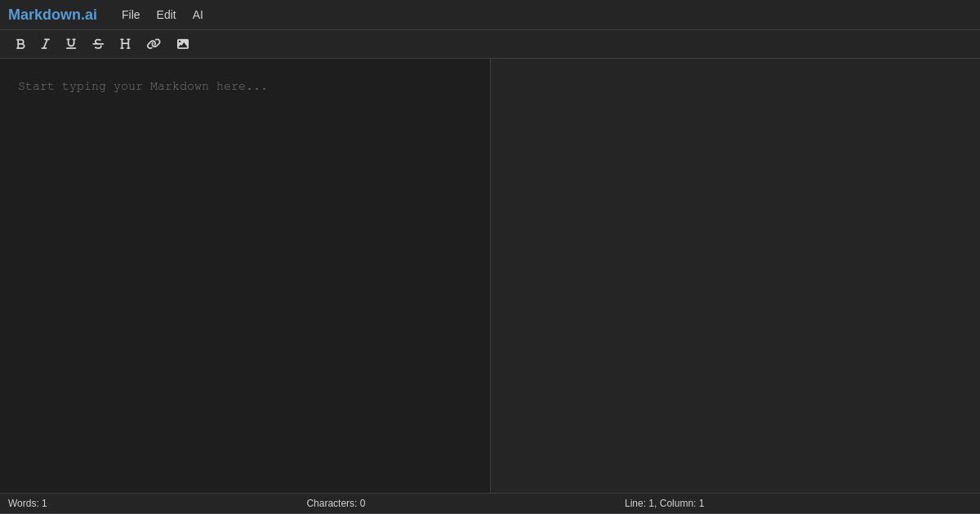Select the placeholder text in the editor
Viewport: 980px width, 514px height.
click(x=143, y=86)
